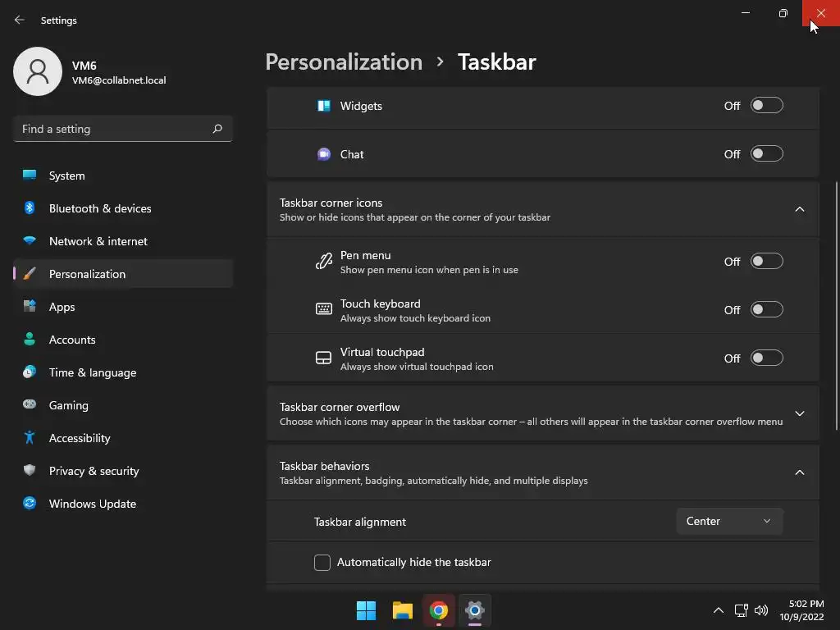
Task: Enable the Chat taskbar toggle
Action: 767,154
